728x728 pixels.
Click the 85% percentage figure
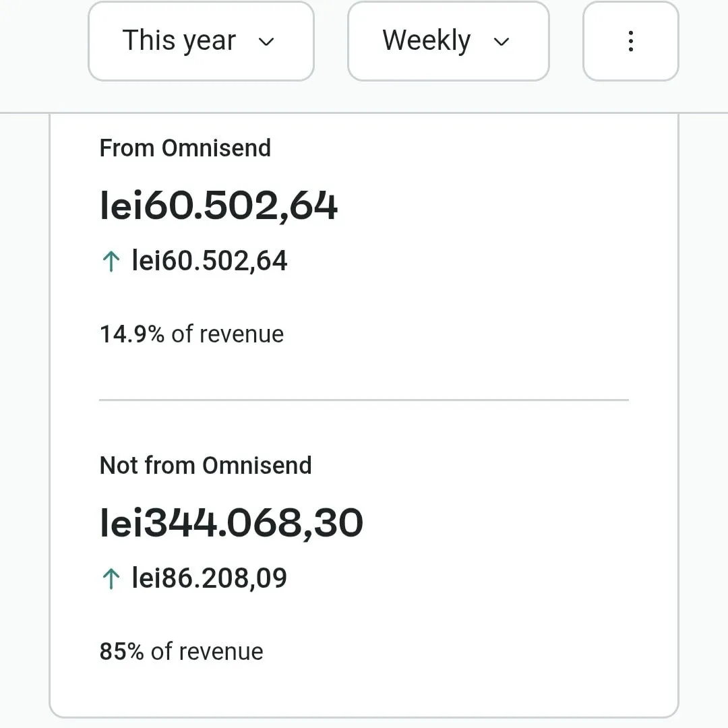pyautogui.click(x=121, y=651)
